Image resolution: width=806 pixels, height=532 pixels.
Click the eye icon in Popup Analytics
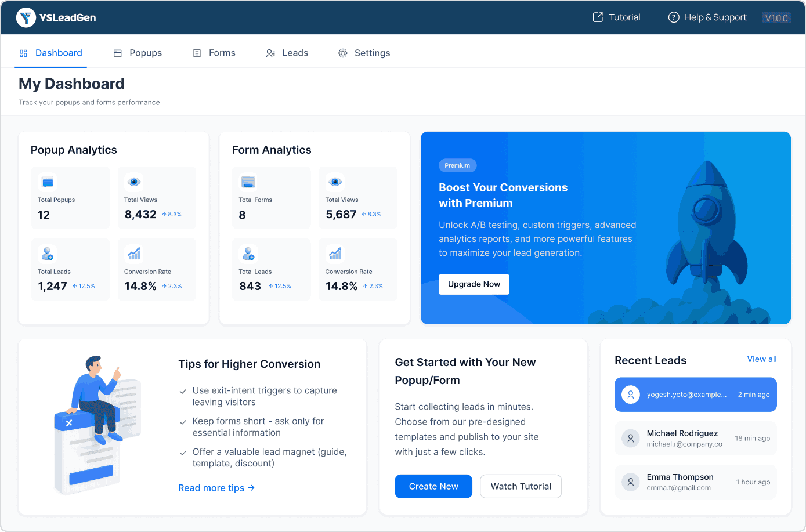[134, 182]
